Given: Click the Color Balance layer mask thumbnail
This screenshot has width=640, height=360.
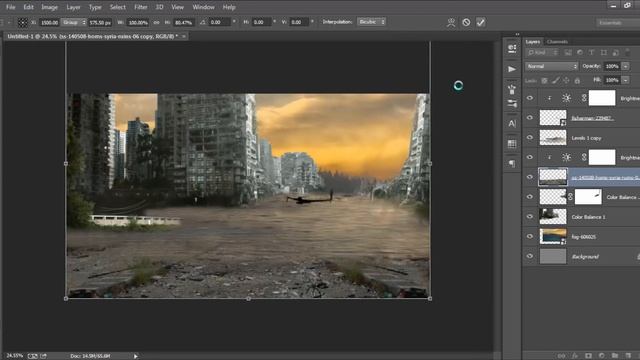Looking at the screenshot, I should (x=588, y=197).
